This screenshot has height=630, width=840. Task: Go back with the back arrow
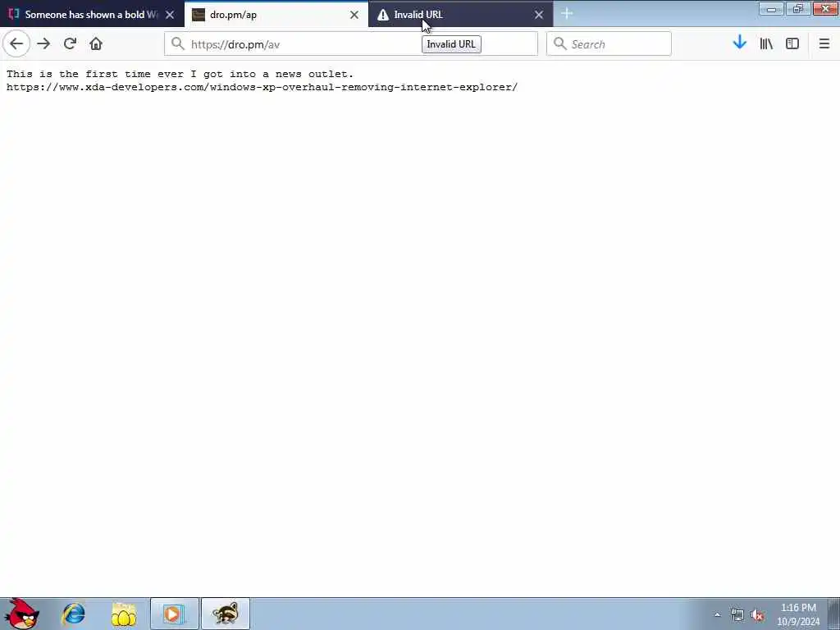(x=16, y=44)
